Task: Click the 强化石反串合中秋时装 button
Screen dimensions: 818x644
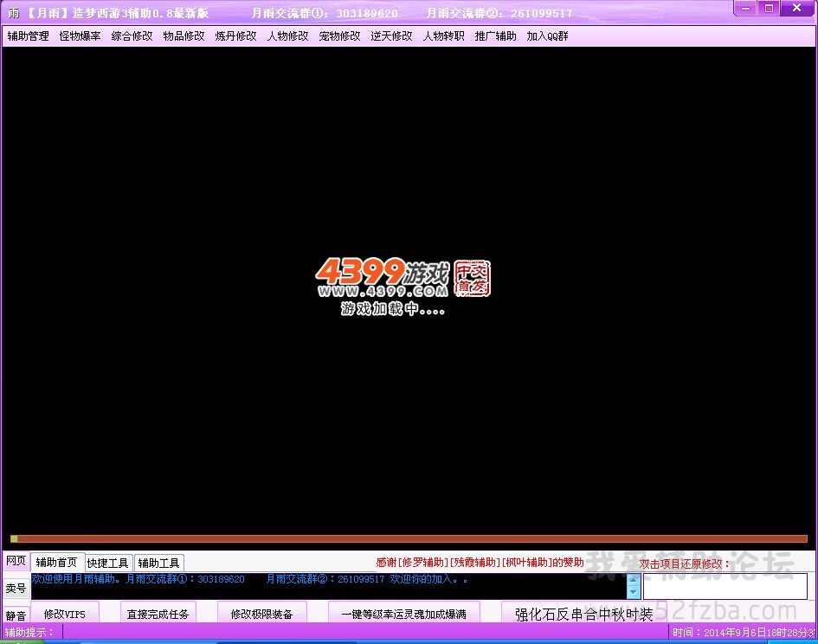Action: [584, 614]
